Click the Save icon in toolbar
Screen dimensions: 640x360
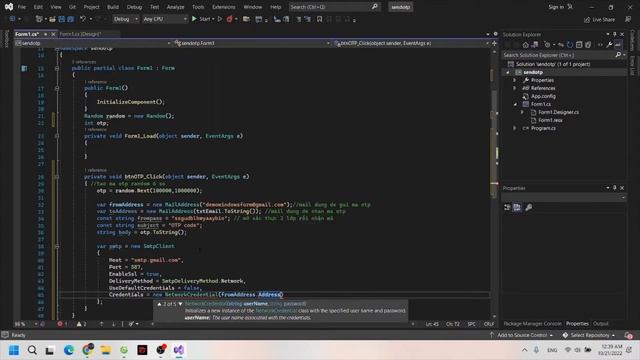click(62, 19)
